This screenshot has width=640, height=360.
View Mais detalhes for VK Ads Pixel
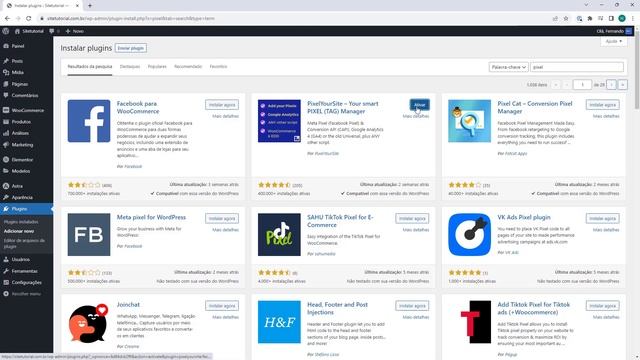tap(606, 230)
